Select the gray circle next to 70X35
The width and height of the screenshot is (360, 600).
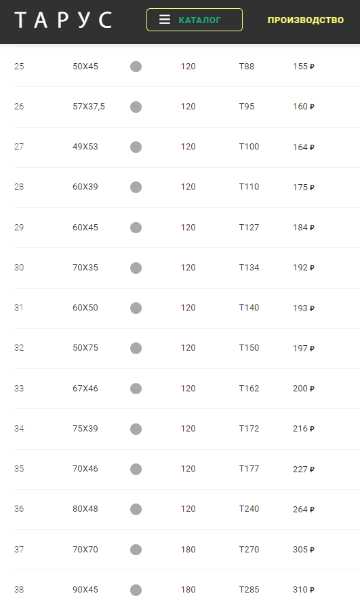point(136,268)
